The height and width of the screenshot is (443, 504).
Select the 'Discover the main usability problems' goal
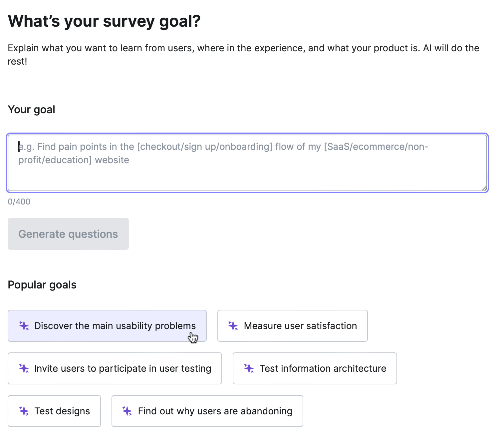pos(107,326)
